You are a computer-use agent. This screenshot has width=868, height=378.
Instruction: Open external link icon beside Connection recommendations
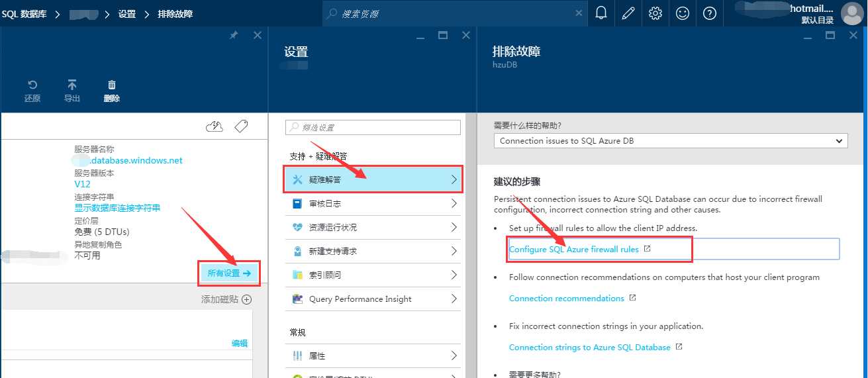click(x=632, y=298)
